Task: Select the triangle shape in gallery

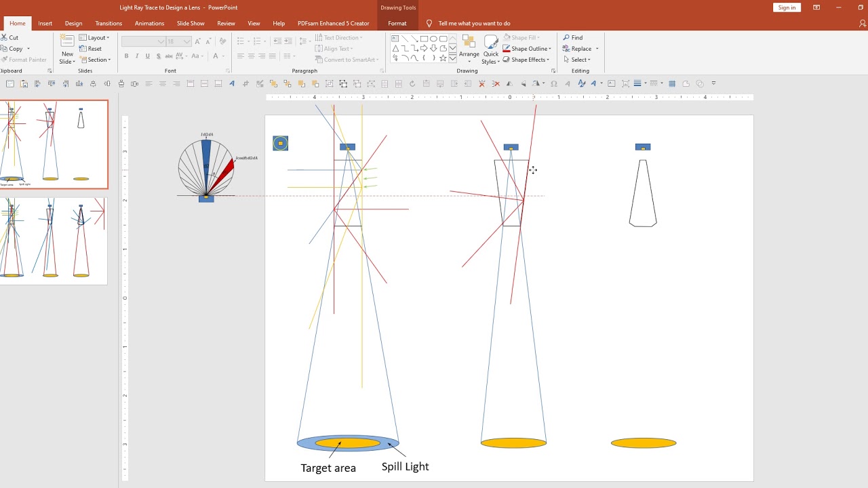Action: [395, 48]
